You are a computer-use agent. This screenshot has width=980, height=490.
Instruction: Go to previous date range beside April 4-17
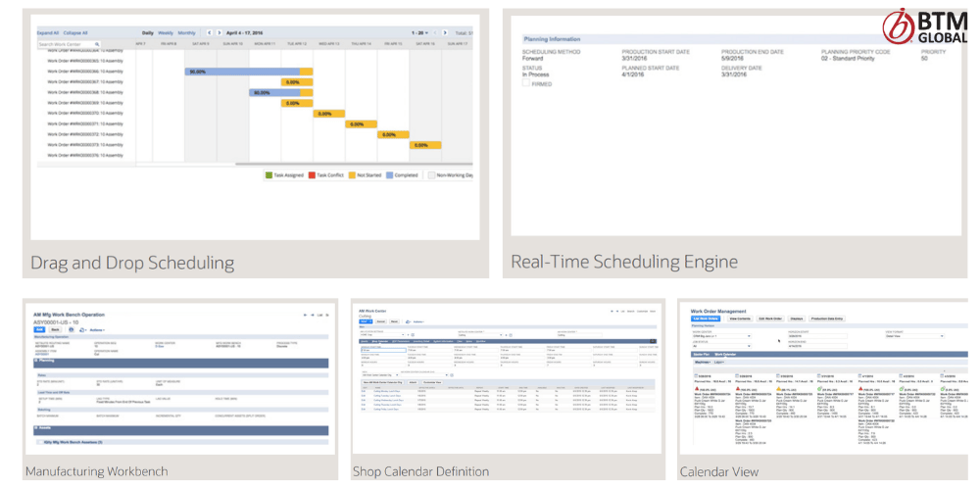click(x=210, y=32)
